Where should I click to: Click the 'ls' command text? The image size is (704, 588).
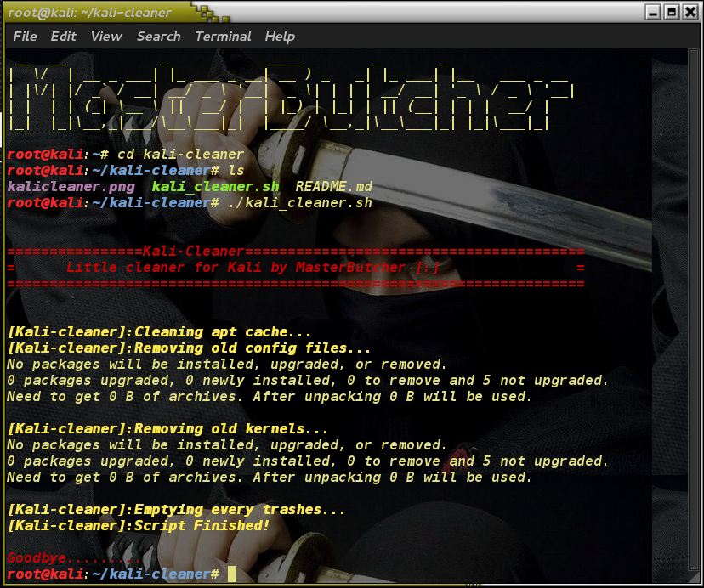coord(236,171)
